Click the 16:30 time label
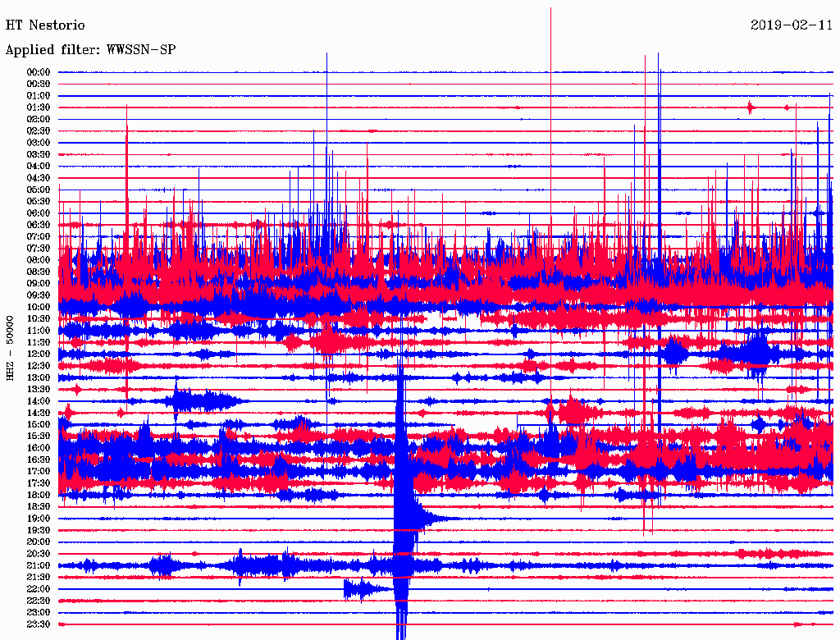This screenshot has height=640, width=840. (39, 460)
